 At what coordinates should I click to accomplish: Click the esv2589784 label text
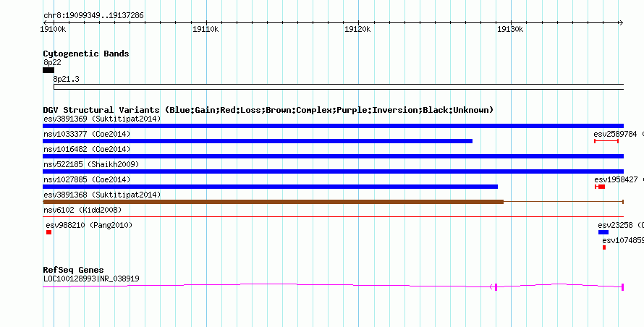click(615, 134)
